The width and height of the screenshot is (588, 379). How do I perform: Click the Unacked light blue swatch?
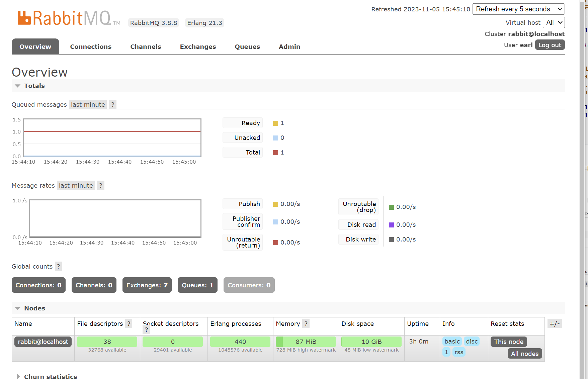coord(276,138)
